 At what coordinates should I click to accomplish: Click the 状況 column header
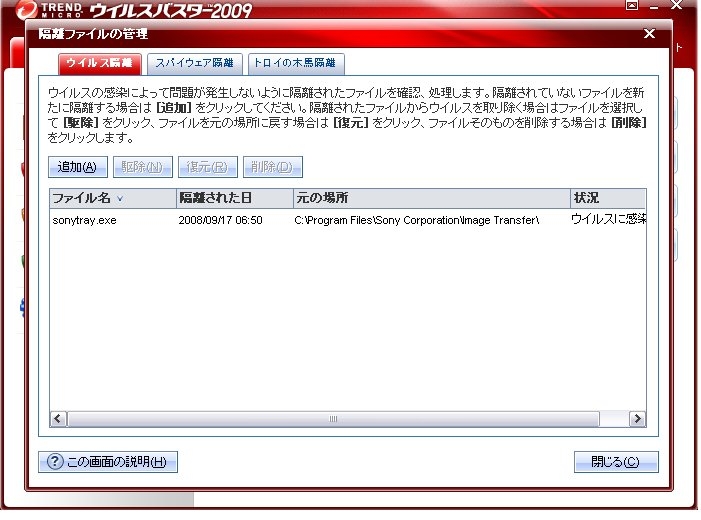point(608,198)
